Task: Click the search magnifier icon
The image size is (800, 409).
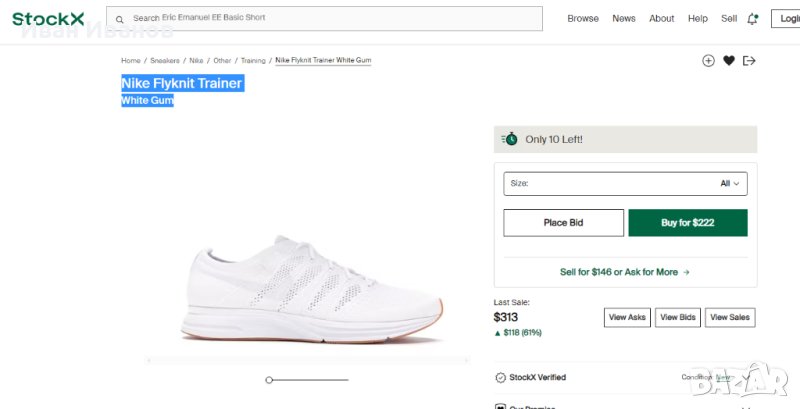Action: coord(120,19)
